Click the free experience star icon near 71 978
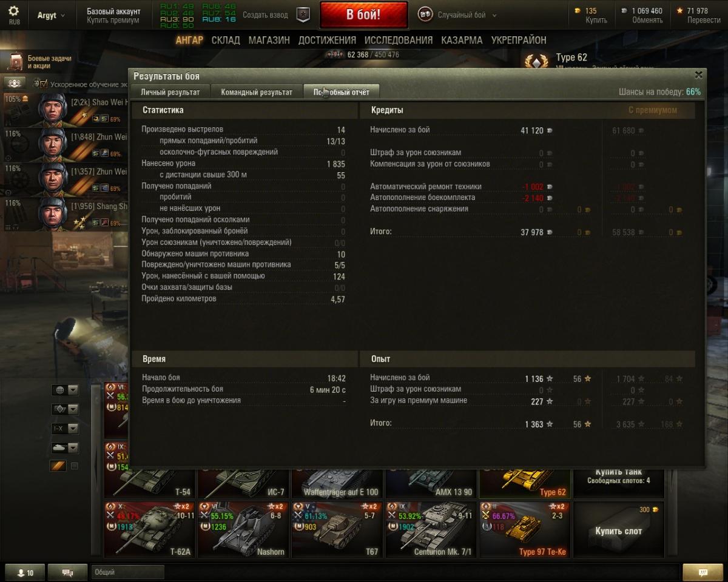728x582 pixels. (680, 11)
